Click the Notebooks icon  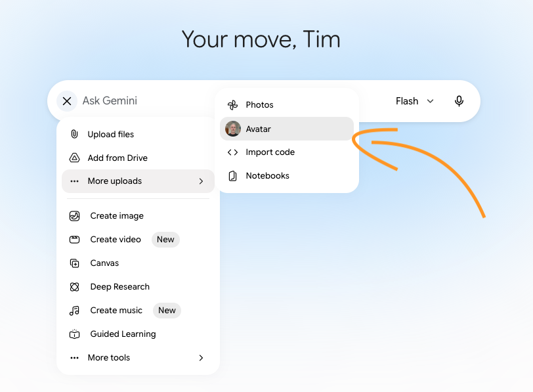[232, 176]
